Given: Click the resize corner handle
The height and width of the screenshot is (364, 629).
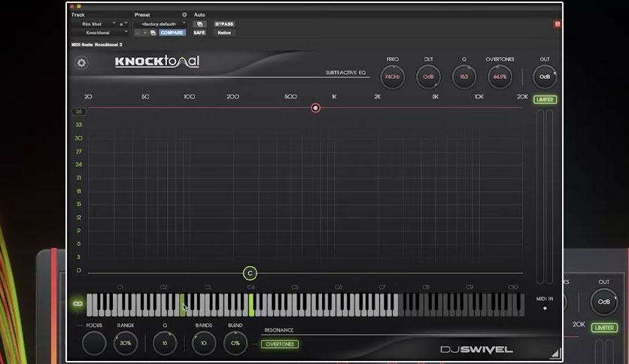Looking at the screenshot, I should pos(555,353).
